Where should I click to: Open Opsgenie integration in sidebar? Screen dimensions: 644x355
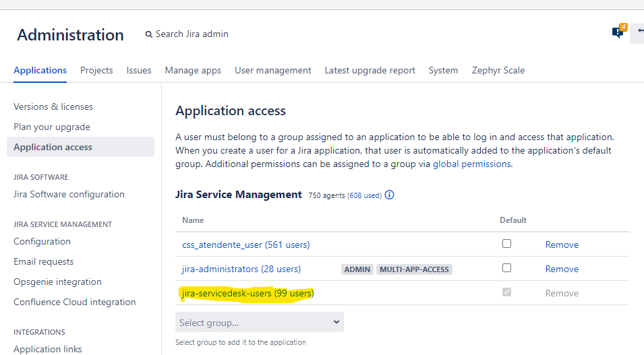click(57, 282)
